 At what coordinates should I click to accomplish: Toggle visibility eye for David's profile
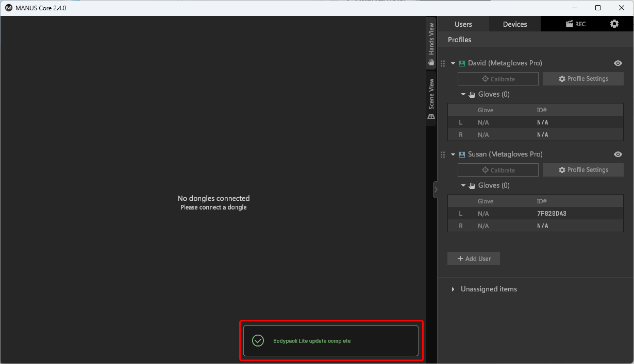tap(618, 63)
